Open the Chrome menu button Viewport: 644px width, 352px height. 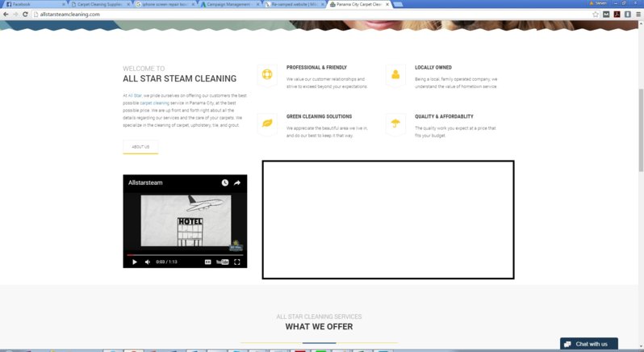(635, 15)
